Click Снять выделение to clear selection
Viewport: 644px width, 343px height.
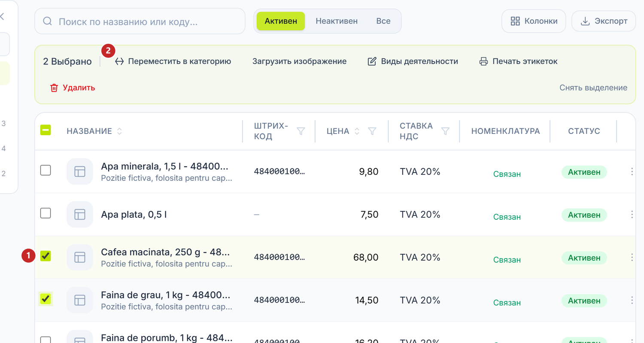[593, 88]
